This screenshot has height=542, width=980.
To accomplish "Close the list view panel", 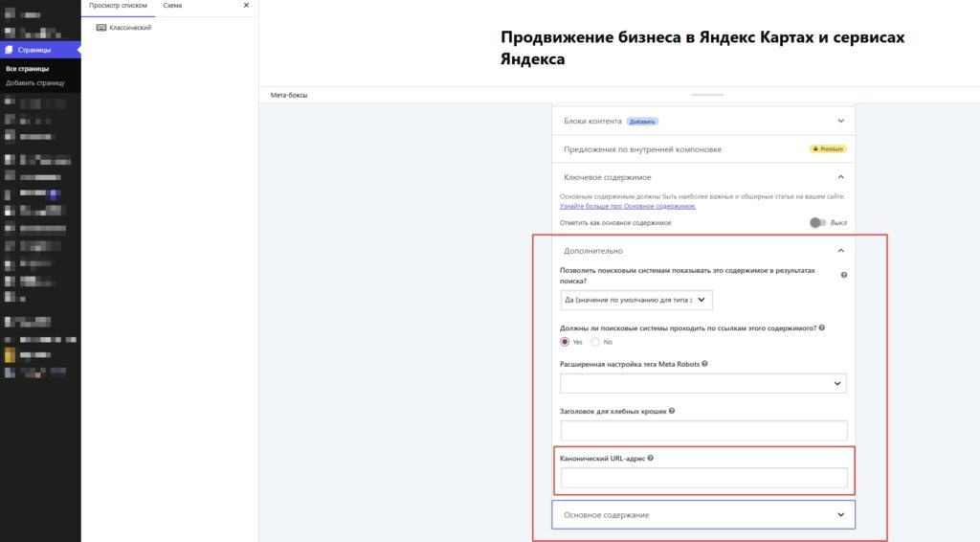I will point(246,5).
